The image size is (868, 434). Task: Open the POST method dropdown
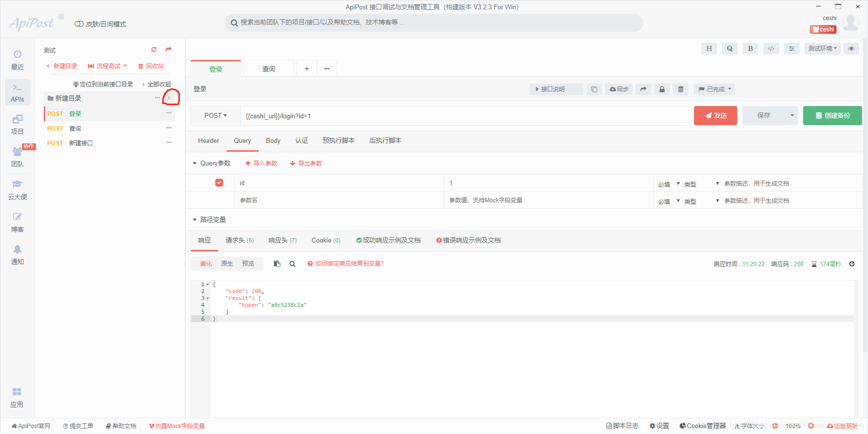point(216,116)
